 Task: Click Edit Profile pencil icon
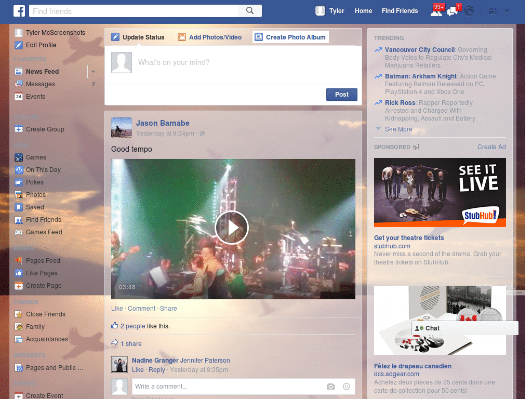[x=19, y=45]
